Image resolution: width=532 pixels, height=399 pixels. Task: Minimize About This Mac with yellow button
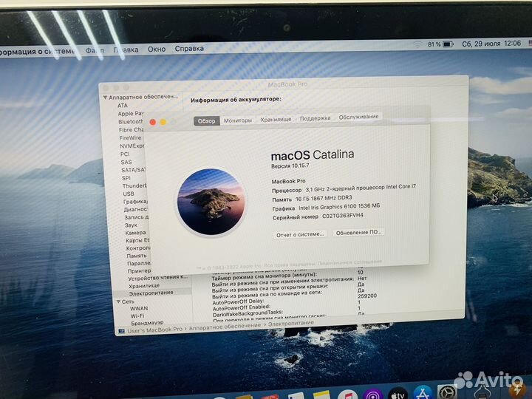[163, 122]
